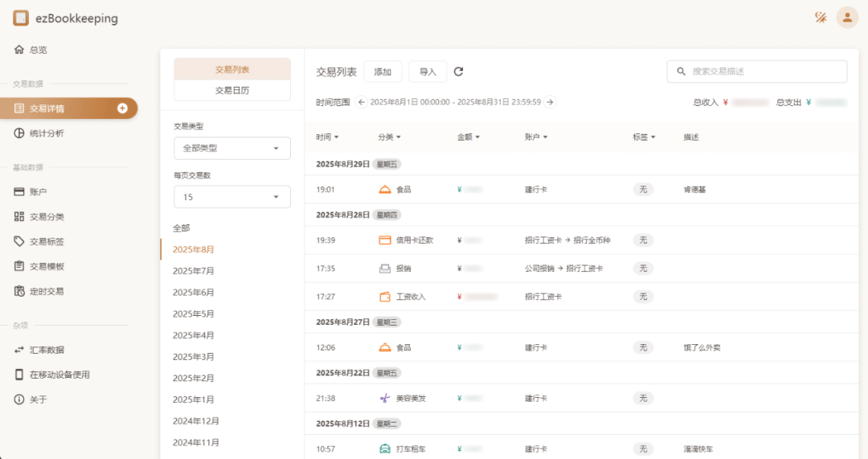Click the ezBookkeeping logo icon
The height and width of the screenshot is (459, 868).
[x=21, y=18]
